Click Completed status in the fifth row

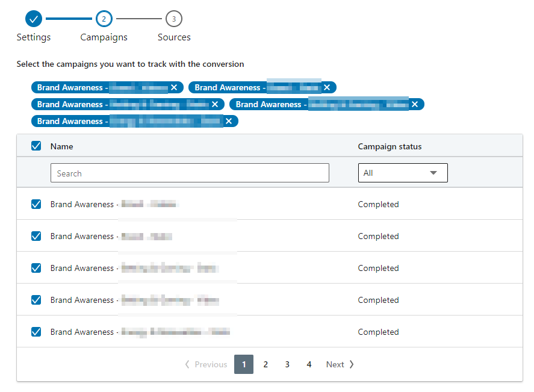point(378,332)
